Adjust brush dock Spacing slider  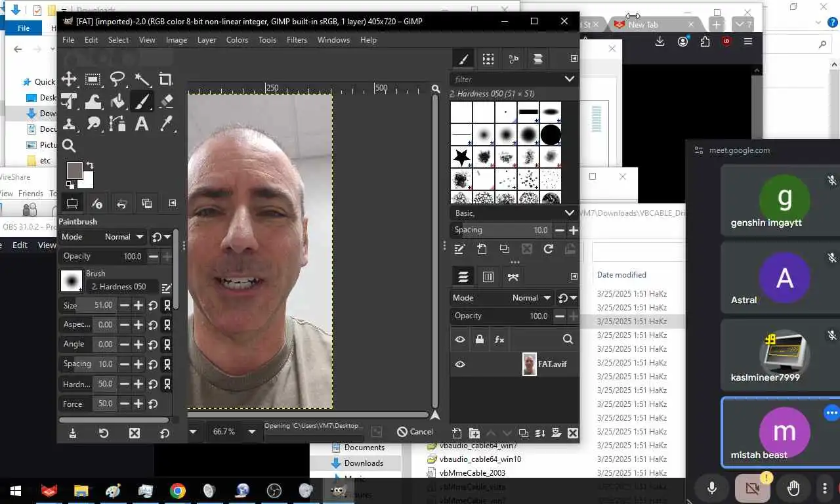pyautogui.click(x=501, y=230)
